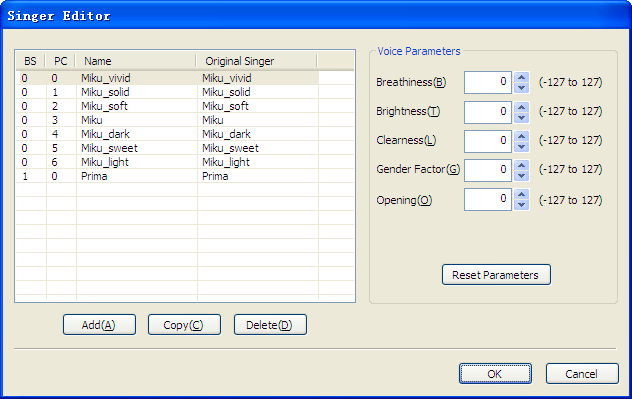Sort by the Name column header
Viewport: 632px width, 399px height.
tap(135, 61)
